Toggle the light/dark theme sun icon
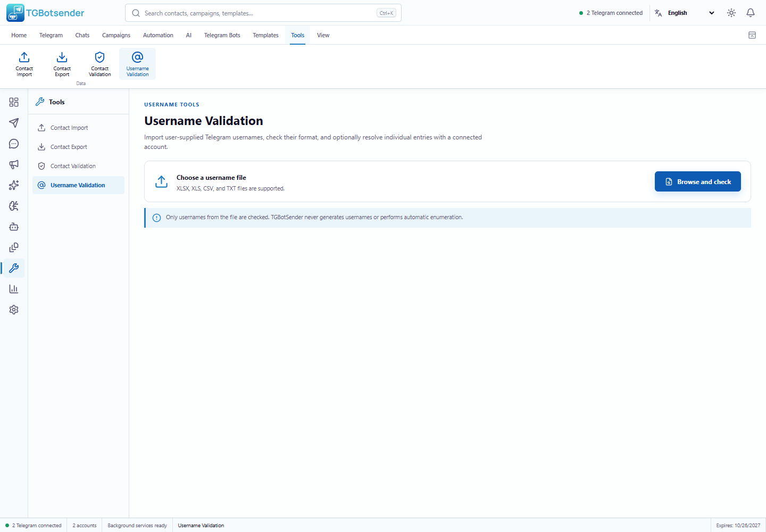The image size is (766, 532). [x=731, y=13]
